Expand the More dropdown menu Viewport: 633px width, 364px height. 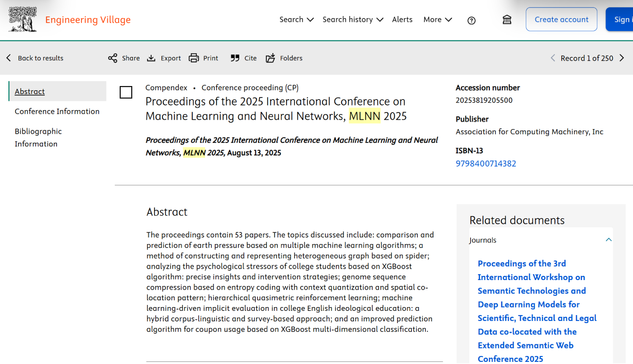(438, 19)
